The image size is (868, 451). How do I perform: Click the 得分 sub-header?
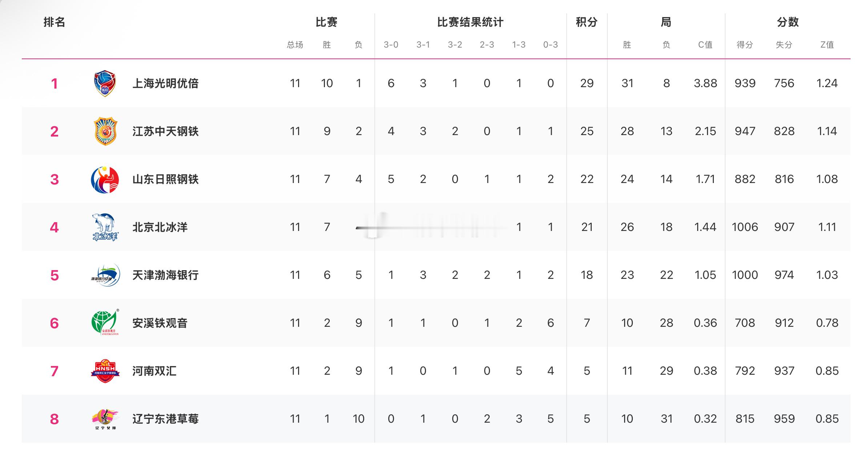(744, 45)
